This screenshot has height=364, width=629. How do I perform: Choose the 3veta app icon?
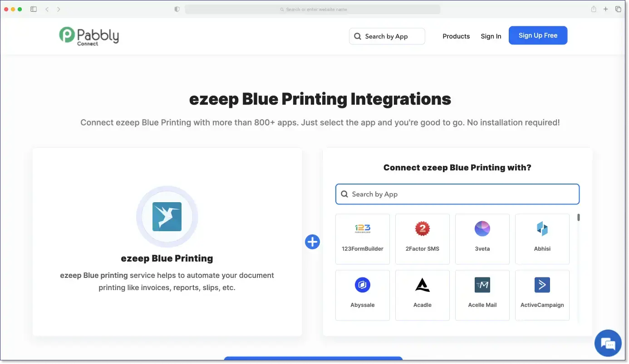click(482, 229)
